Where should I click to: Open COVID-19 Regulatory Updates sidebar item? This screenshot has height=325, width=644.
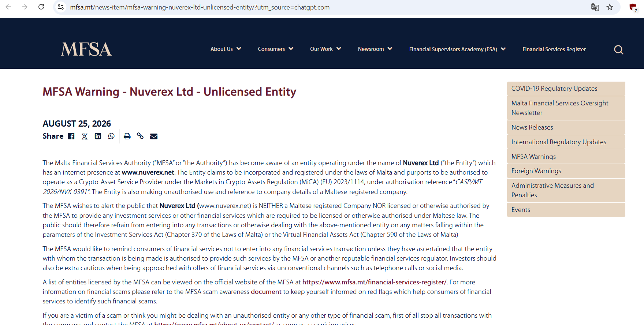(x=566, y=89)
